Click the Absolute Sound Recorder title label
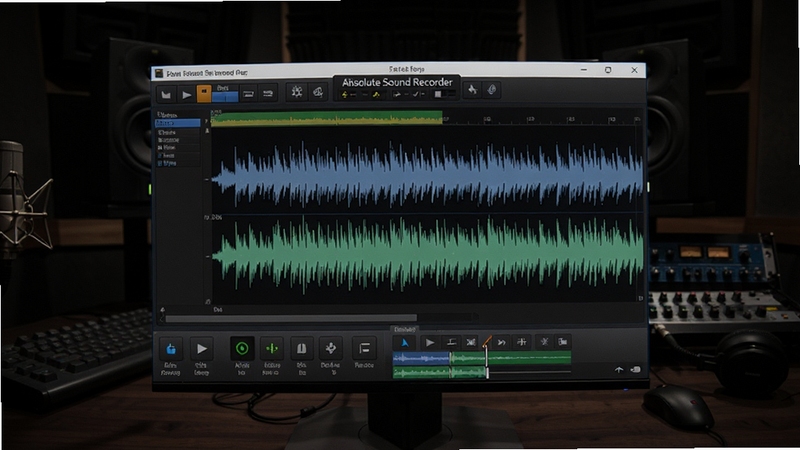Viewport: 800px width, 450px height. point(397,82)
